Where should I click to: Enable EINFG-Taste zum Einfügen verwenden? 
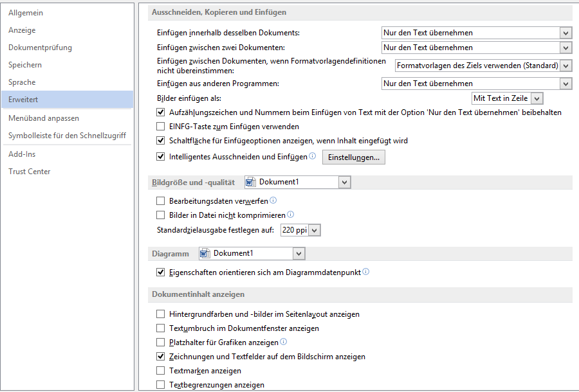(x=161, y=127)
